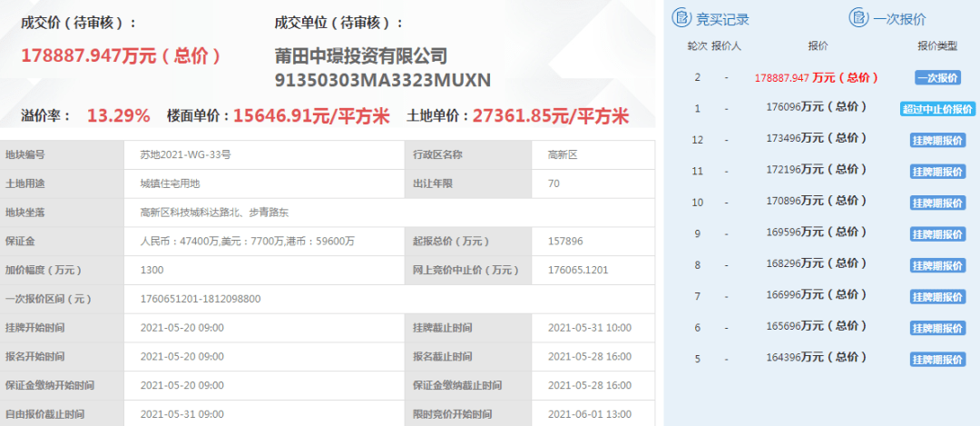
Task: Click the 报价类型 column header
Action: tap(936, 46)
